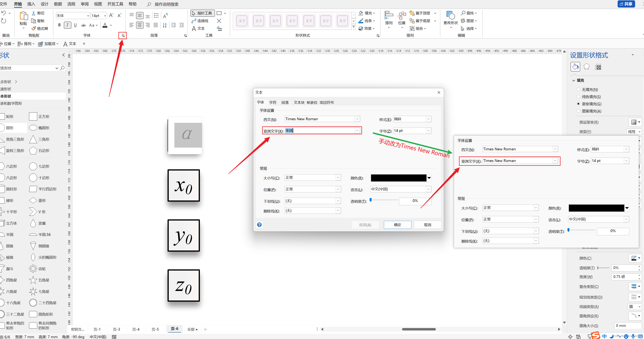This screenshot has width=644, height=339.
Task: Collapse the Fill section expander
Action: (574, 80)
